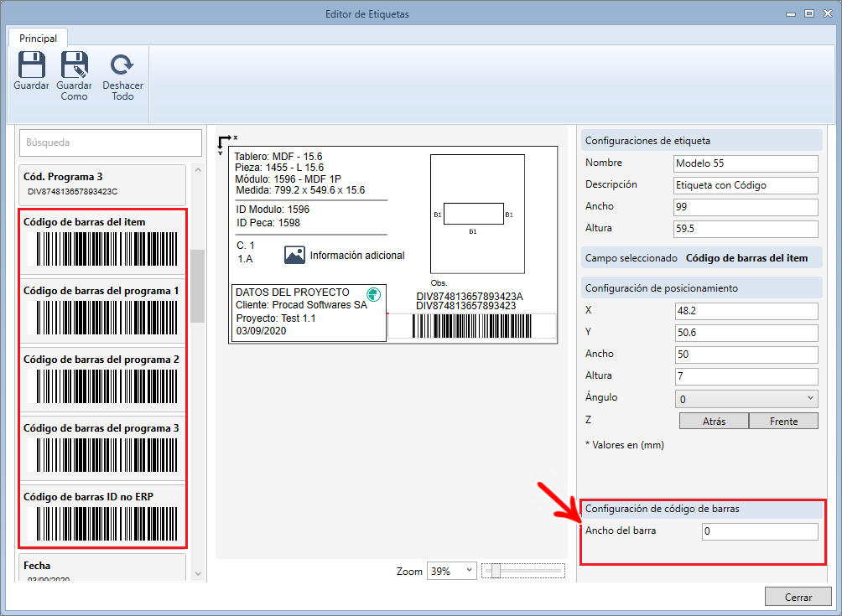
Task: Click the Nombre input field
Action: click(746, 163)
